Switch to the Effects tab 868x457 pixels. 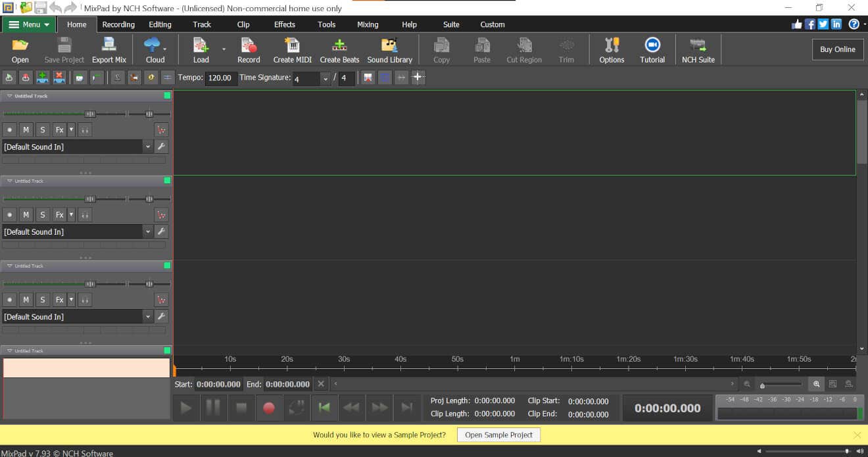[285, 24]
